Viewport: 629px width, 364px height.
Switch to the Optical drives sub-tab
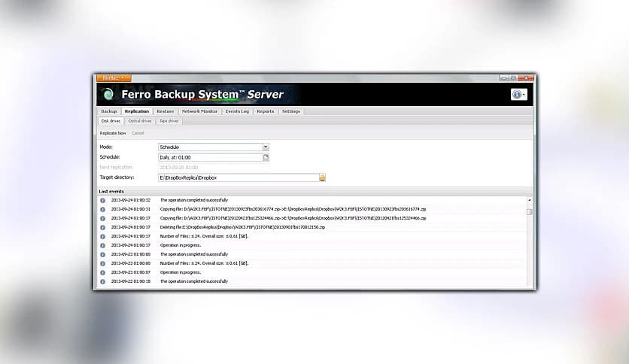(140, 121)
